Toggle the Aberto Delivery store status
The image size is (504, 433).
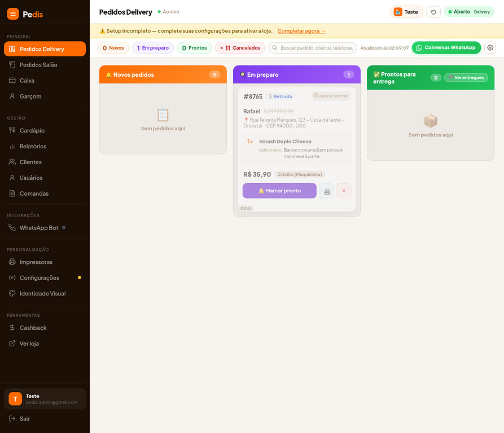(469, 12)
